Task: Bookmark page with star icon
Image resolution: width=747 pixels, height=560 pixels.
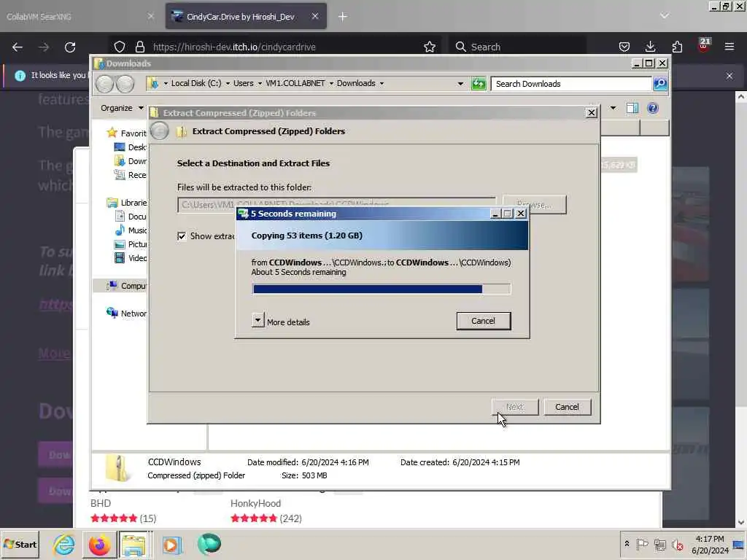Action: tap(429, 47)
